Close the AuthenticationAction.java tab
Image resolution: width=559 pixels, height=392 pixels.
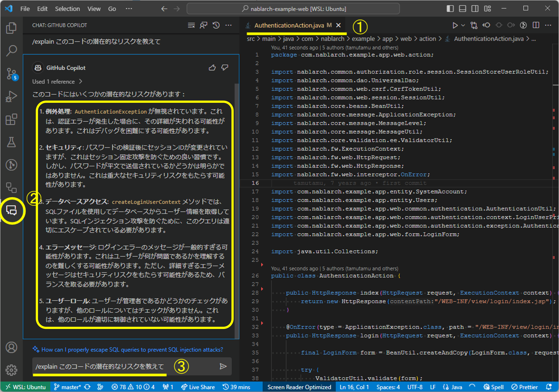point(338,25)
